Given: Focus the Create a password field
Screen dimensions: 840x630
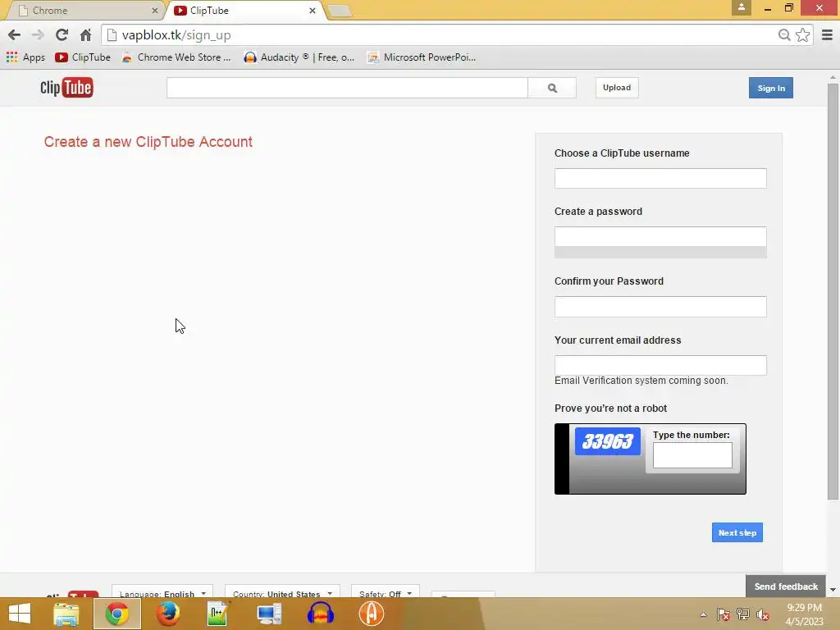Looking at the screenshot, I should [660, 237].
